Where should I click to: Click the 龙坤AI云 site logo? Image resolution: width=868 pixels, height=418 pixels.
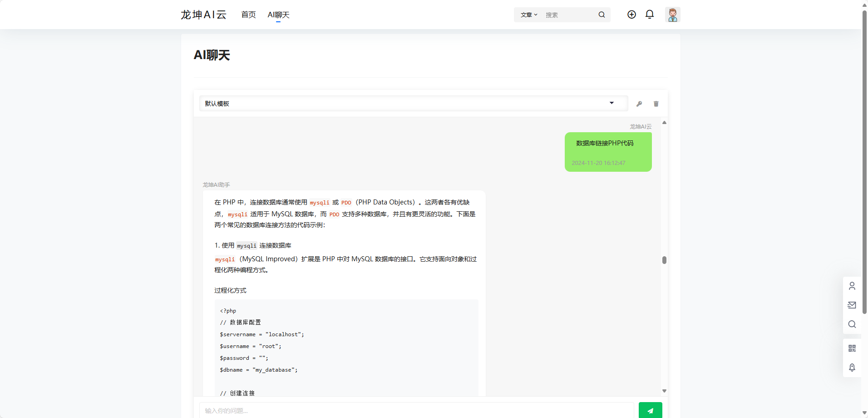click(203, 15)
